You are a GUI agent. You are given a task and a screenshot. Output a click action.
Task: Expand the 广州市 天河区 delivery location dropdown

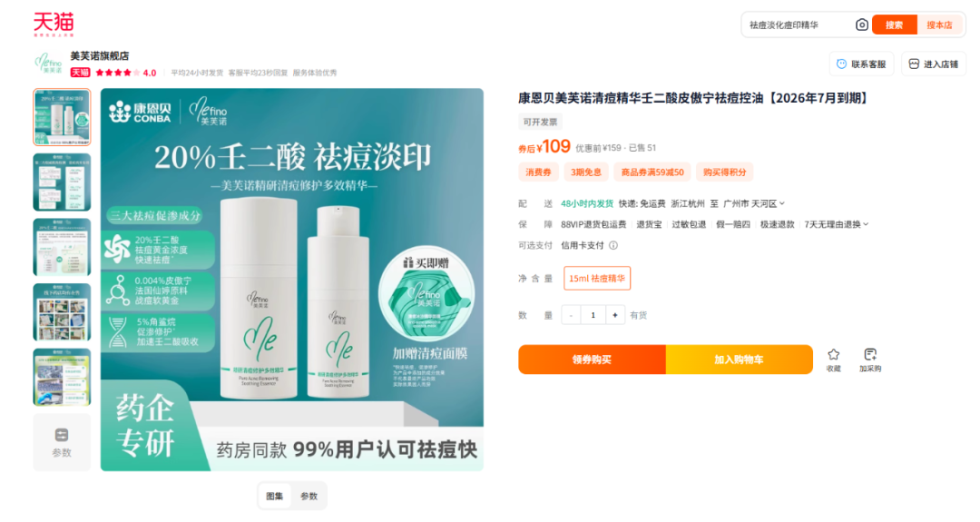click(754, 203)
